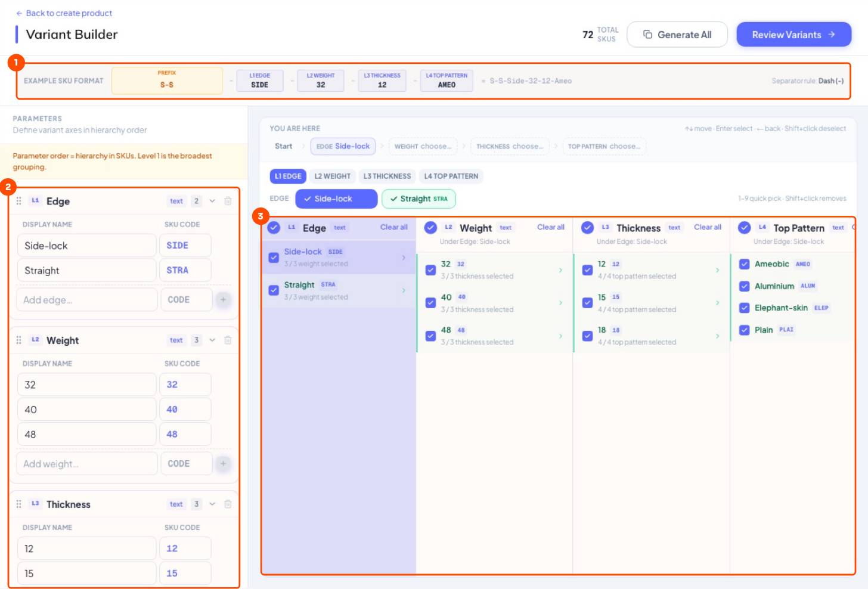
Task: Select the Straight STRA quick pick chip
Action: tap(418, 199)
